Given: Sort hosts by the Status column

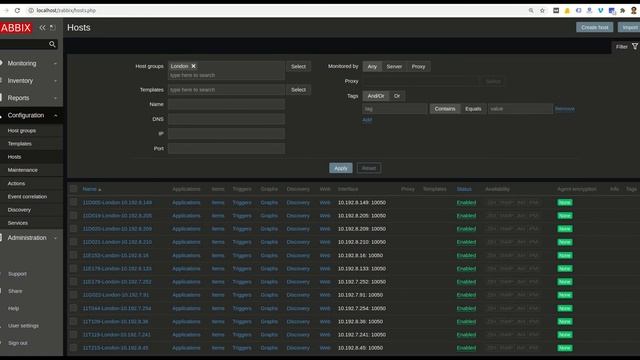Looking at the screenshot, I should pos(464,189).
